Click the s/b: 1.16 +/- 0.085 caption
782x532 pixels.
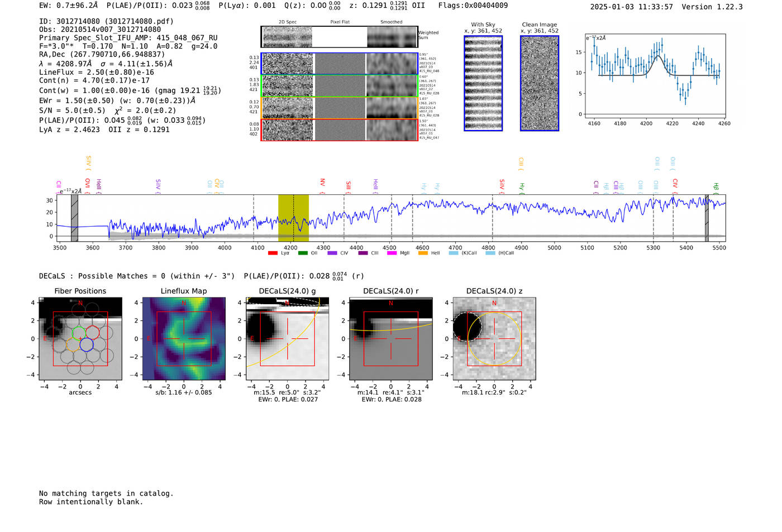click(x=184, y=392)
